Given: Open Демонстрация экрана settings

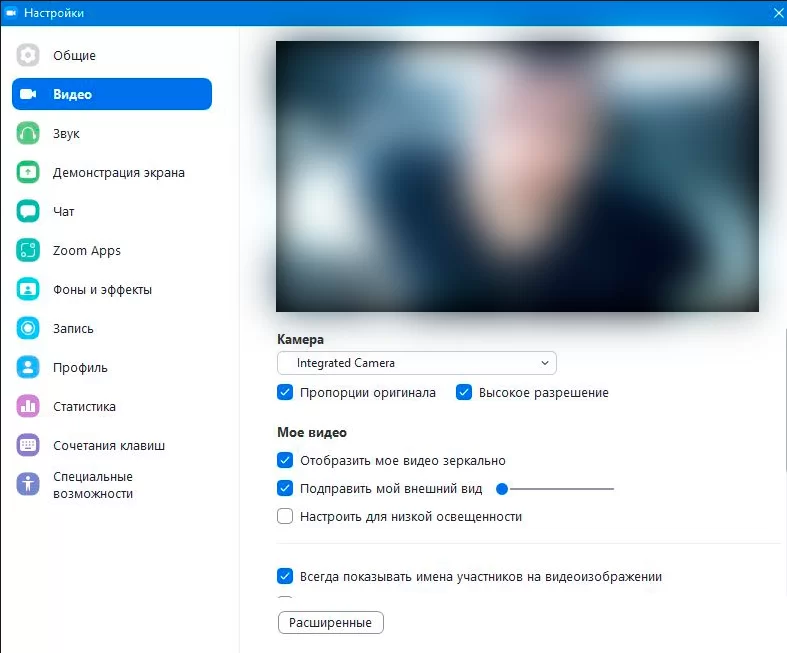Looking at the screenshot, I should point(112,172).
